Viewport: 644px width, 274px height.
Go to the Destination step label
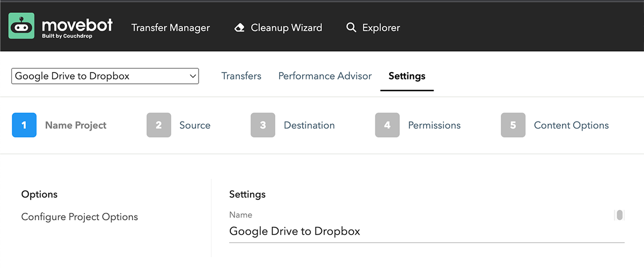click(309, 125)
